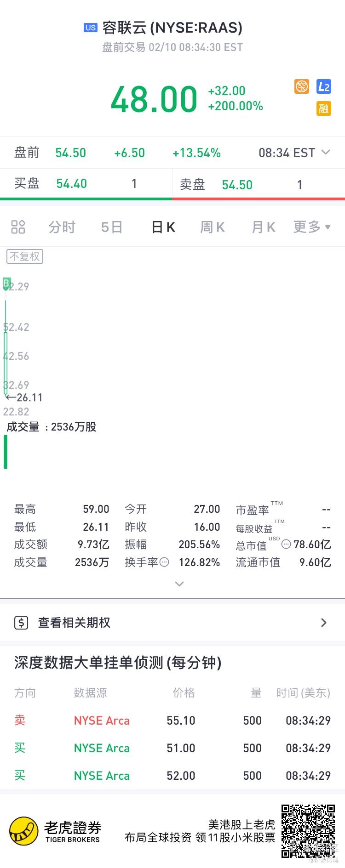The height and width of the screenshot is (868, 345).
Task: Tap the QR code image
Action: (308, 831)
